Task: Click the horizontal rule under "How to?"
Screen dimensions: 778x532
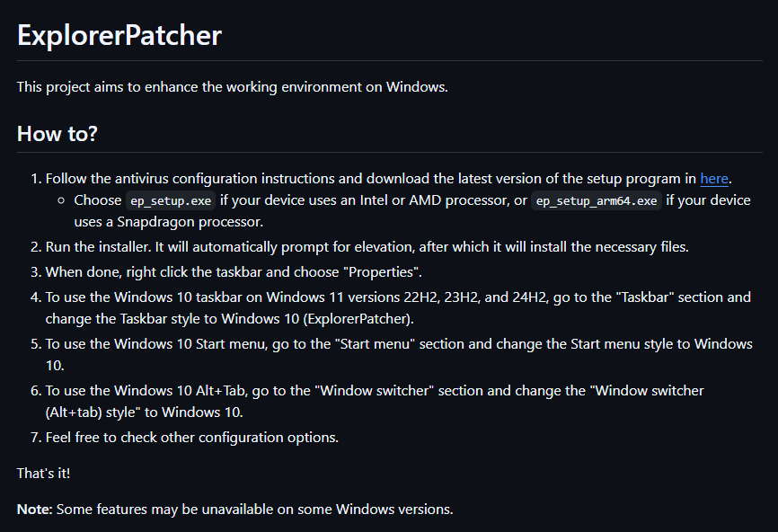Action: (390, 152)
